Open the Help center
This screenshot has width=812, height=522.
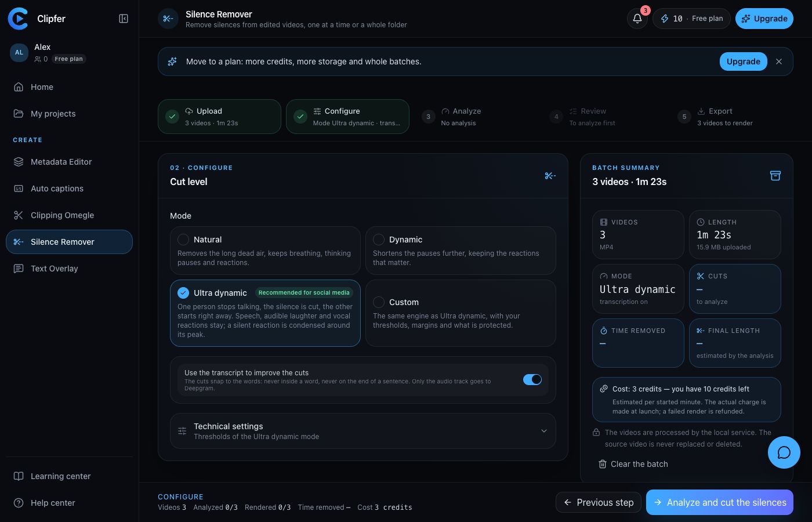coord(69,503)
